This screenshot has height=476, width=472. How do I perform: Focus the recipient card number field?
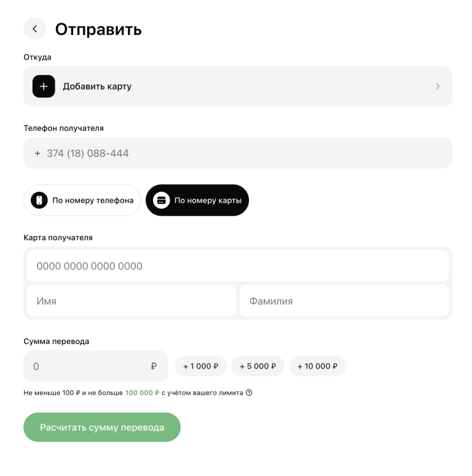[x=238, y=266]
